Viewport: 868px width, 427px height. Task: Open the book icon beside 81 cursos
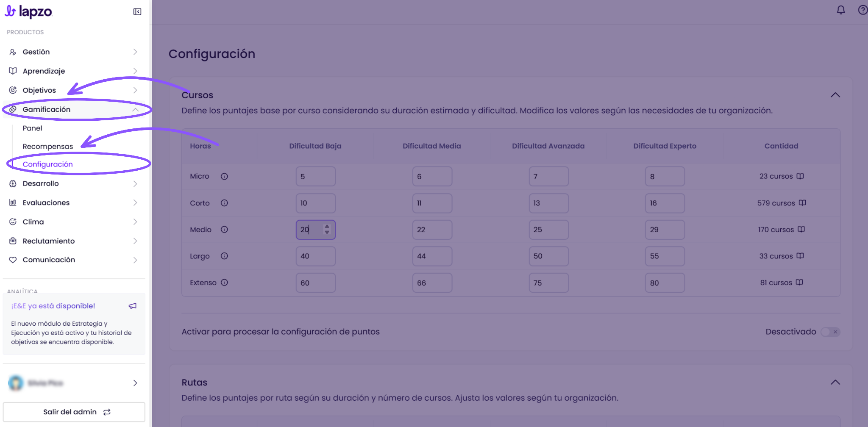[799, 283]
